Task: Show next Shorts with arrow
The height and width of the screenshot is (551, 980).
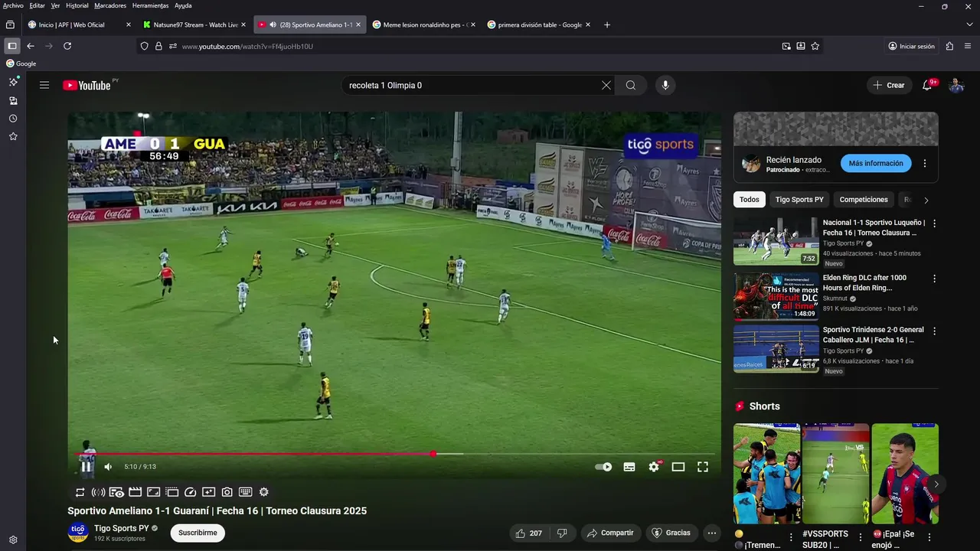Action: (936, 484)
